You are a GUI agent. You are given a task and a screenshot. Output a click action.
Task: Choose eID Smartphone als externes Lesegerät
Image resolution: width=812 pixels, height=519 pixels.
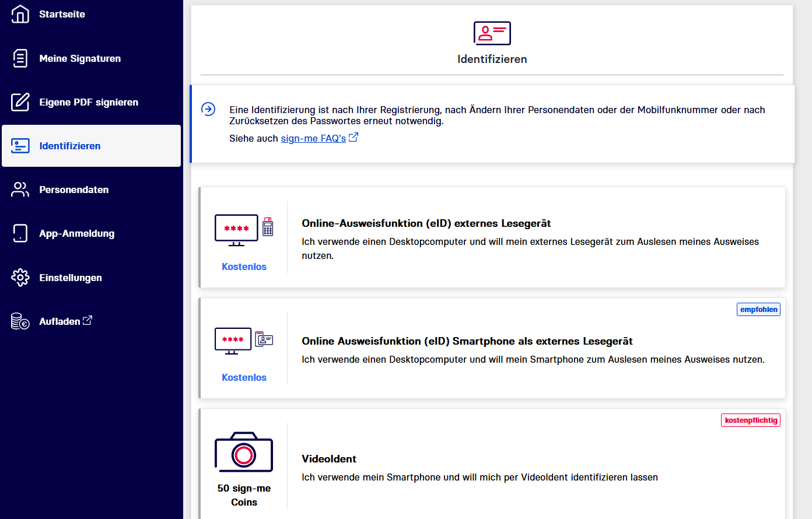[x=467, y=341]
